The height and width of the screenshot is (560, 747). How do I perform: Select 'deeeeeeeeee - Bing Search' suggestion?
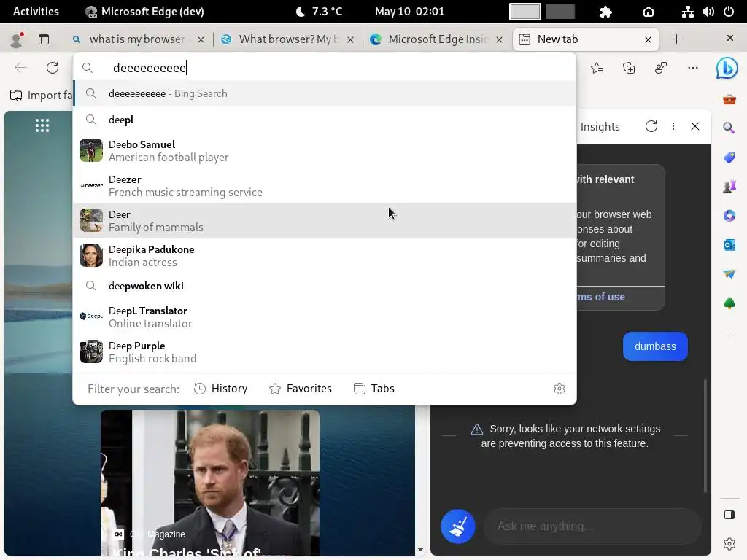coord(325,94)
